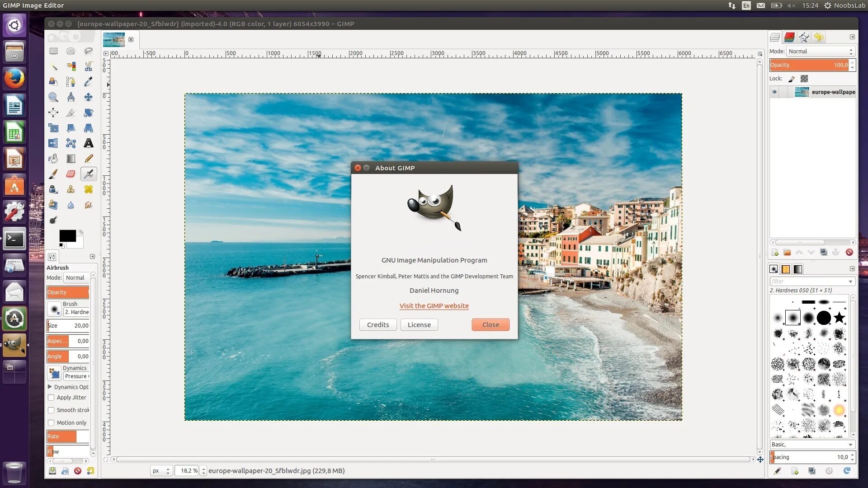Select the Scissors Select tool
Image resolution: width=868 pixels, height=488 pixels.
point(89,66)
